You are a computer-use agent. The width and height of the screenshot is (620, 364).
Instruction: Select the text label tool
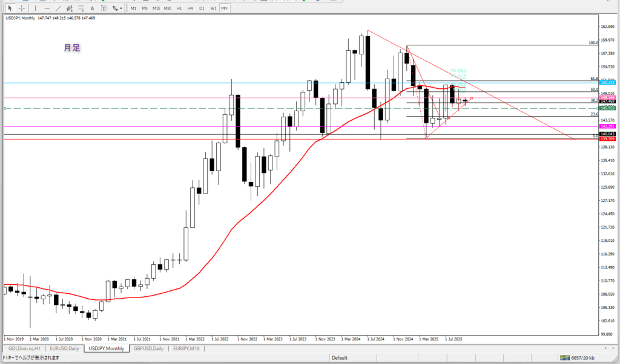[x=104, y=8]
